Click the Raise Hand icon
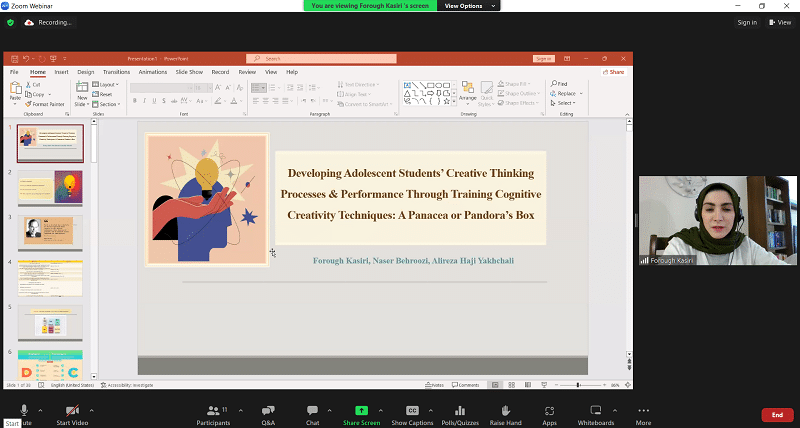This screenshot has width=800, height=428. click(x=505, y=411)
